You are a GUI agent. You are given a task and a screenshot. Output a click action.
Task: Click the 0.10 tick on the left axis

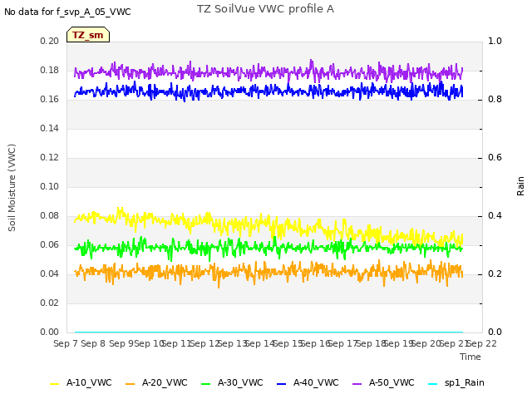point(49,186)
